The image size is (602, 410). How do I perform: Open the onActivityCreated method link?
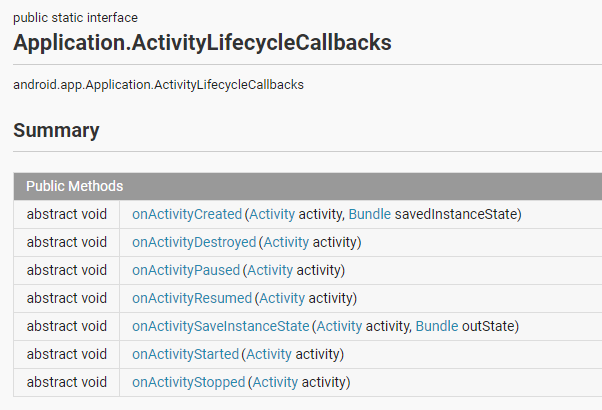(x=187, y=214)
